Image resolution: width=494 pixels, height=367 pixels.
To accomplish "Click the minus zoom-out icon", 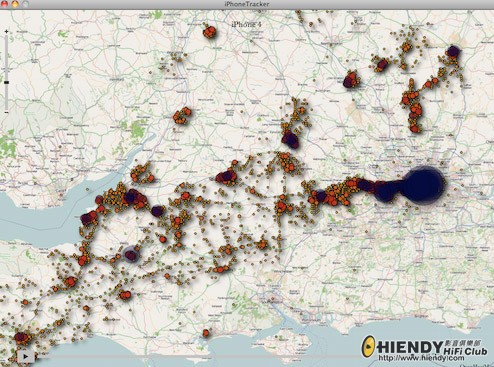I will click(x=6, y=112).
